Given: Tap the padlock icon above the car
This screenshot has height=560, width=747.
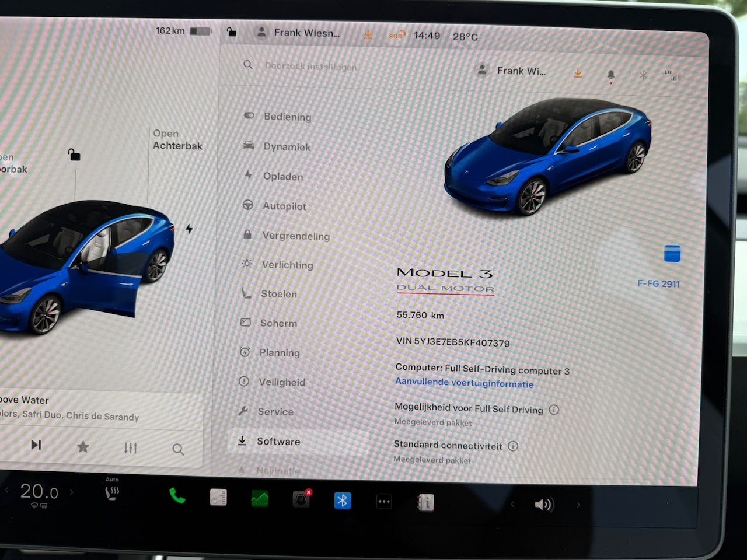Looking at the screenshot, I should pyautogui.click(x=74, y=155).
